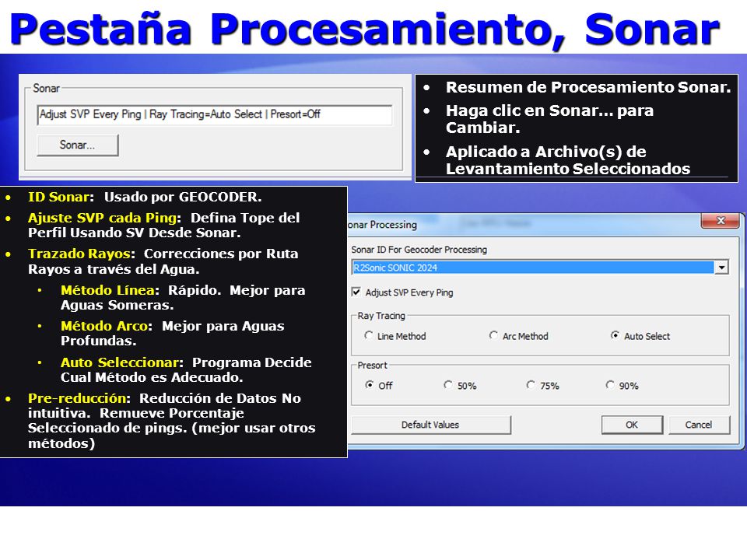Screen dimensions: 747x560
Task: Click the 'Ajuste SVP cada Ping' heading text
Action: coord(103,218)
